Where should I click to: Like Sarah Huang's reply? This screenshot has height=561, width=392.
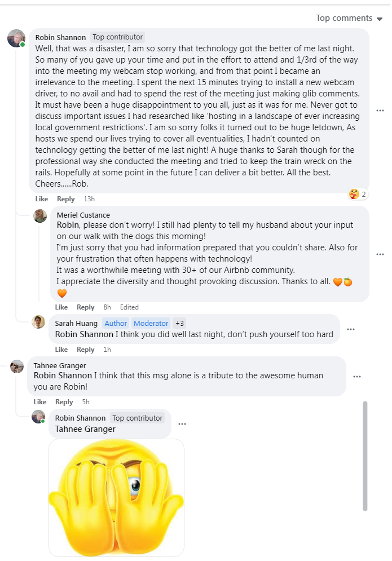coord(61,350)
